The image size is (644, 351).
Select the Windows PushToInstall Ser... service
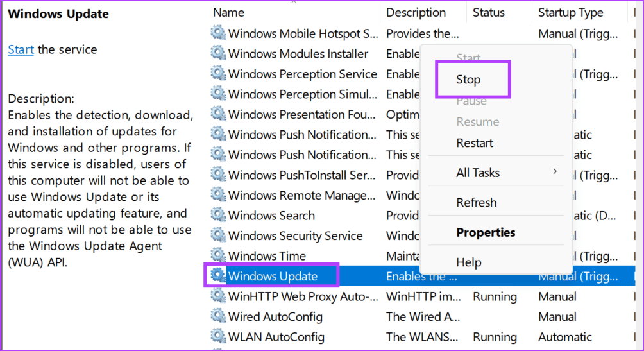tap(302, 175)
